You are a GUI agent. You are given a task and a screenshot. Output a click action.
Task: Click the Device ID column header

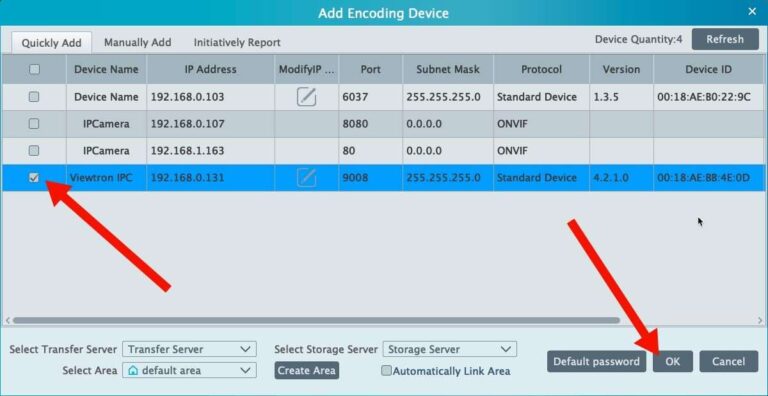point(708,70)
